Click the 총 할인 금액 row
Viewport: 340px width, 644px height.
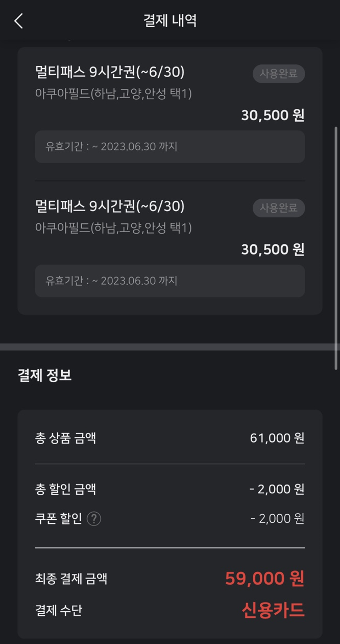click(x=169, y=489)
